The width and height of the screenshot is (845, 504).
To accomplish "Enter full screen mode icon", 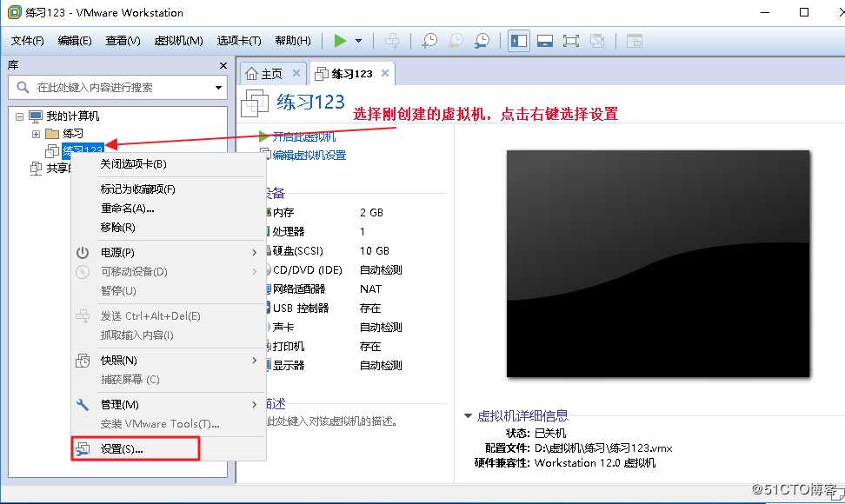I will point(570,41).
